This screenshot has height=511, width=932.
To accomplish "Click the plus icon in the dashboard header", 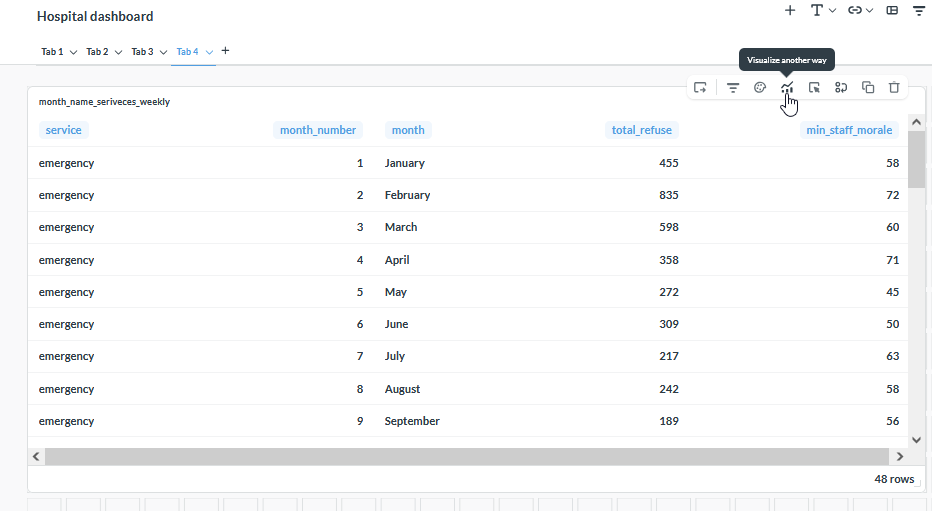I will (x=790, y=10).
